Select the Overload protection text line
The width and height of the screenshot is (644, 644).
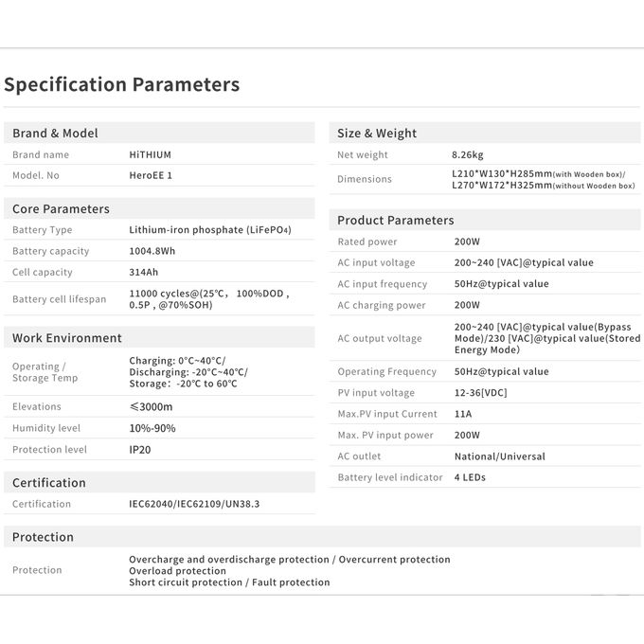click(x=178, y=571)
